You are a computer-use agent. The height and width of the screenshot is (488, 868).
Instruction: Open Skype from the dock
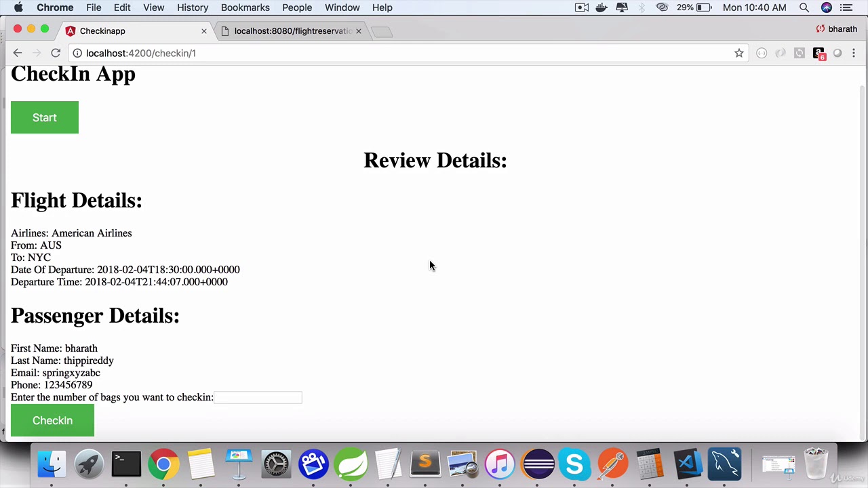575,464
